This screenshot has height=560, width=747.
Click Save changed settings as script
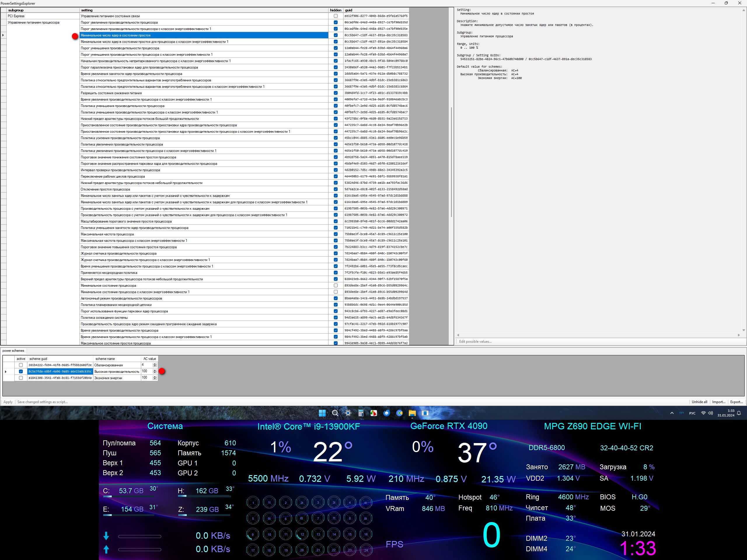click(x=42, y=402)
